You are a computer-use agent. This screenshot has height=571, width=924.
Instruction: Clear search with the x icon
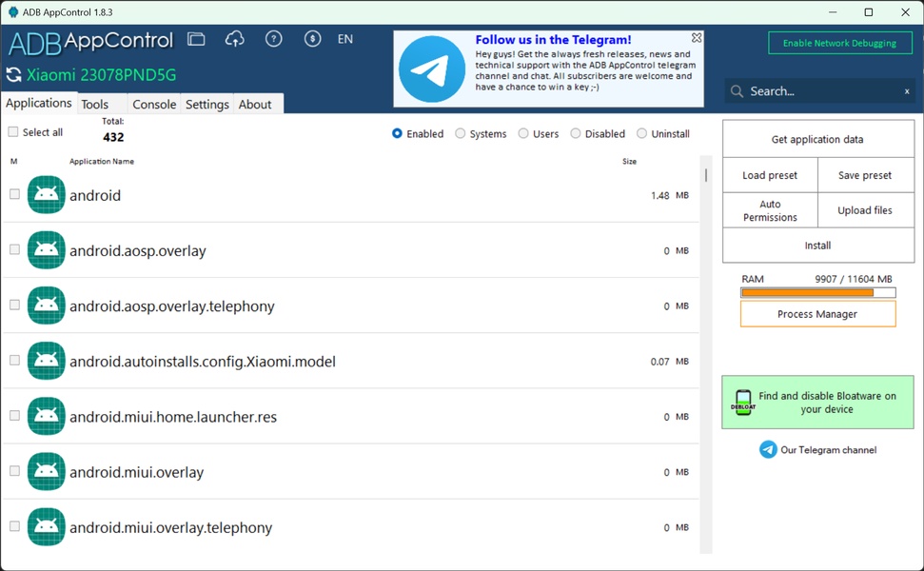907,91
